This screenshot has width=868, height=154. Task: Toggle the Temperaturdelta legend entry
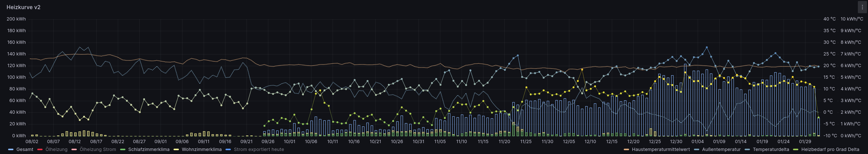tap(771, 149)
